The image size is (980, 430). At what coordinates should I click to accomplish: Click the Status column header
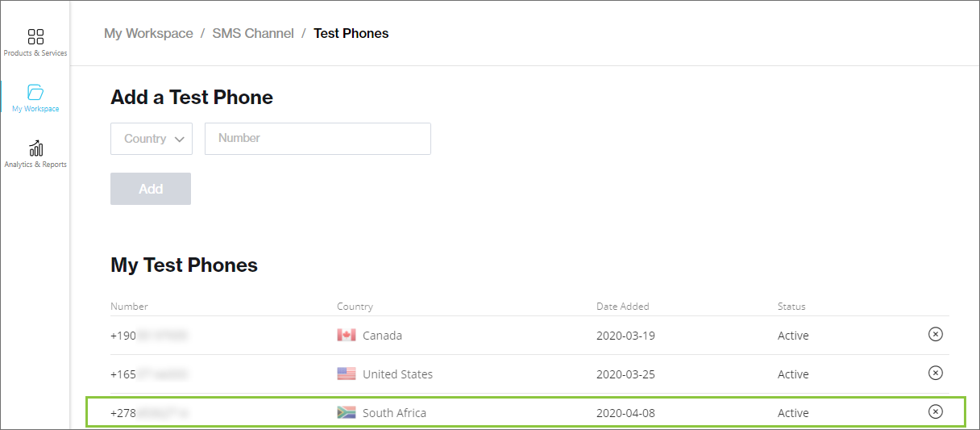791,307
